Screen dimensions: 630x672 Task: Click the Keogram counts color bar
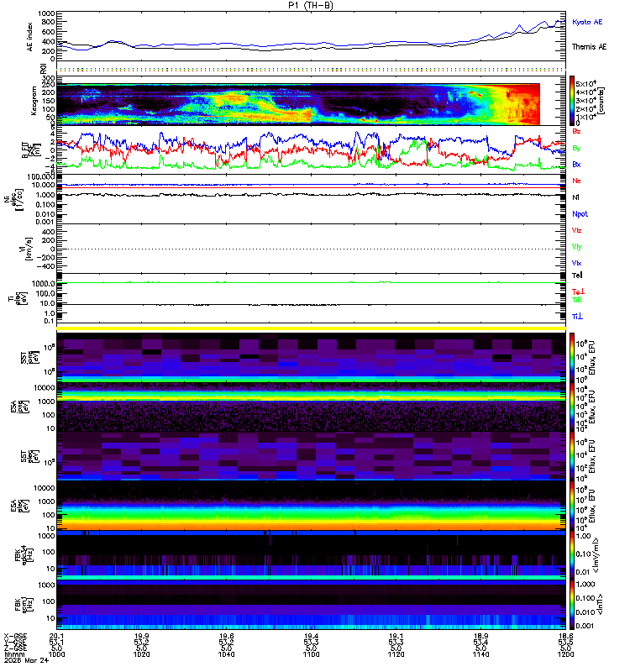(572, 100)
